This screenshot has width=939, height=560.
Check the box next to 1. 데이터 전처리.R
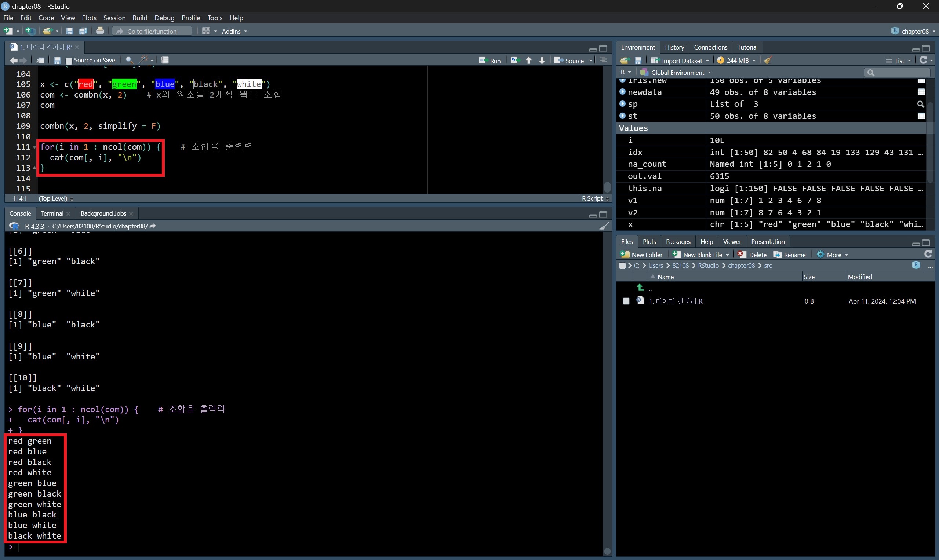[626, 301]
